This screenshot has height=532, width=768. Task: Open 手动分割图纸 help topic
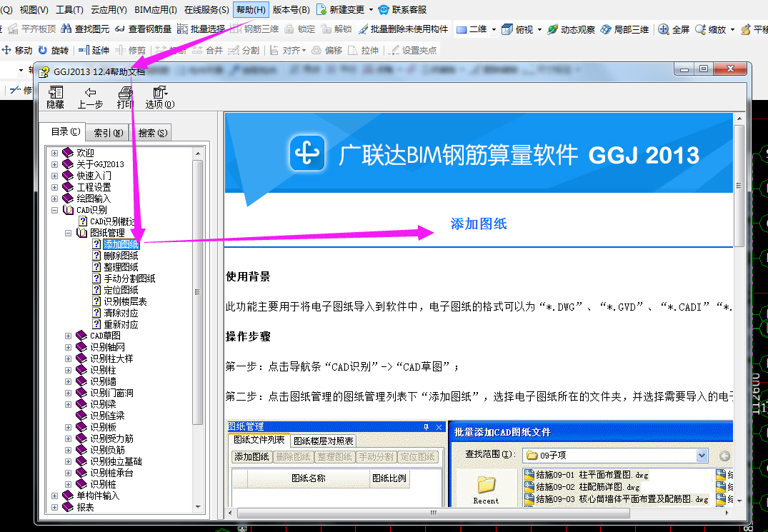pyautogui.click(x=129, y=278)
